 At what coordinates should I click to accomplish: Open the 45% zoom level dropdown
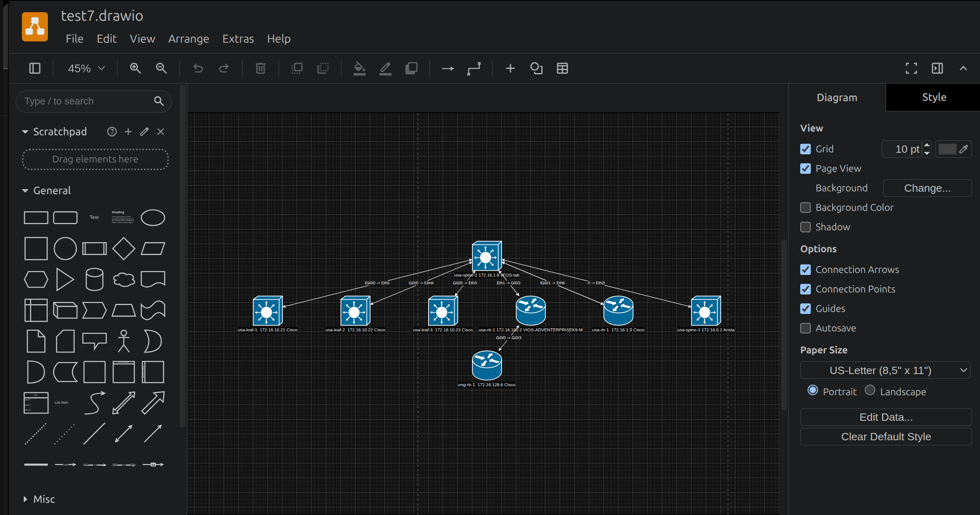tap(86, 68)
